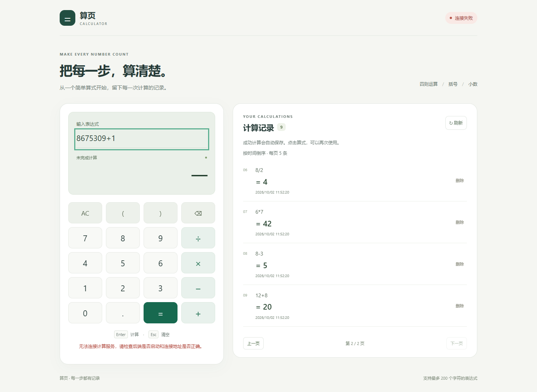This screenshot has height=392, width=537.
Task: Delete the 8/2 record
Action: [460, 181]
